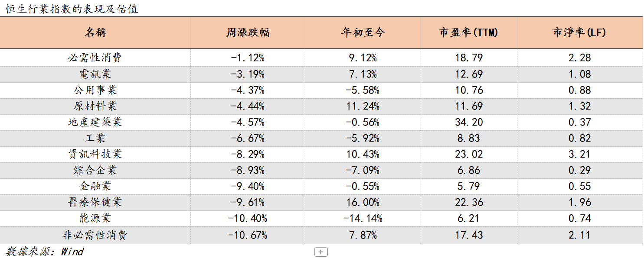Click the 34.20 P/E value for 地產建築業
The image size is (644, 258).
pos(469,122)
